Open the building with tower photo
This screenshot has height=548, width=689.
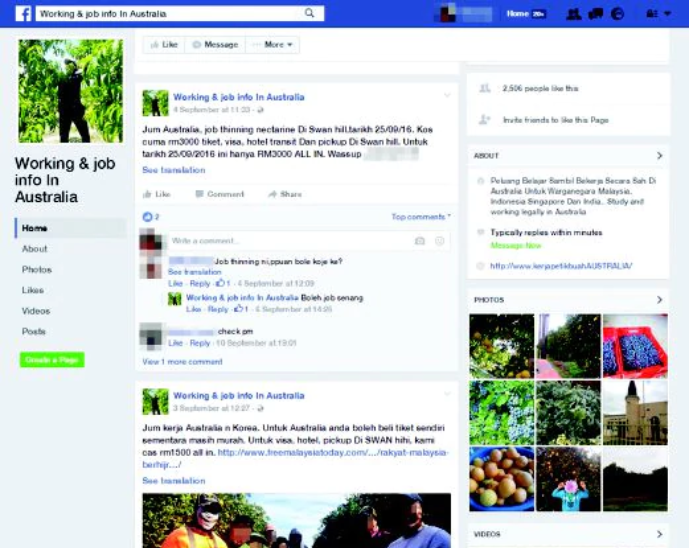[x=635, y=413]
